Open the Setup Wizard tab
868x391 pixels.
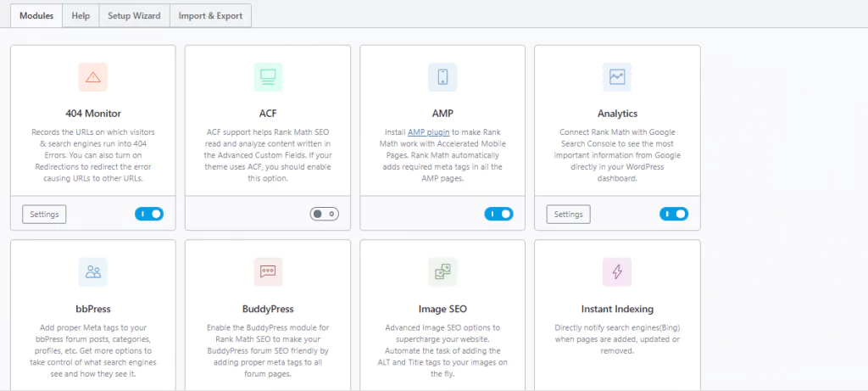click(134, 15)
